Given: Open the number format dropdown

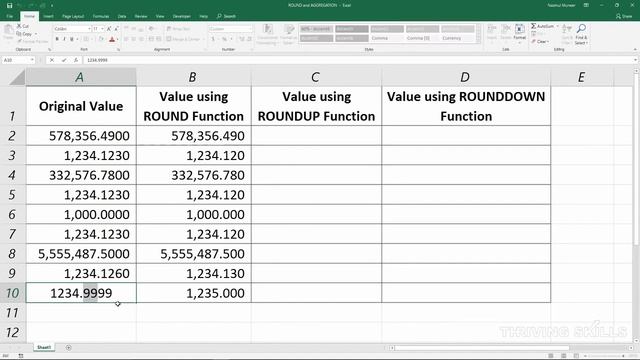Looking at the screenshot, I should pos(250,29).
